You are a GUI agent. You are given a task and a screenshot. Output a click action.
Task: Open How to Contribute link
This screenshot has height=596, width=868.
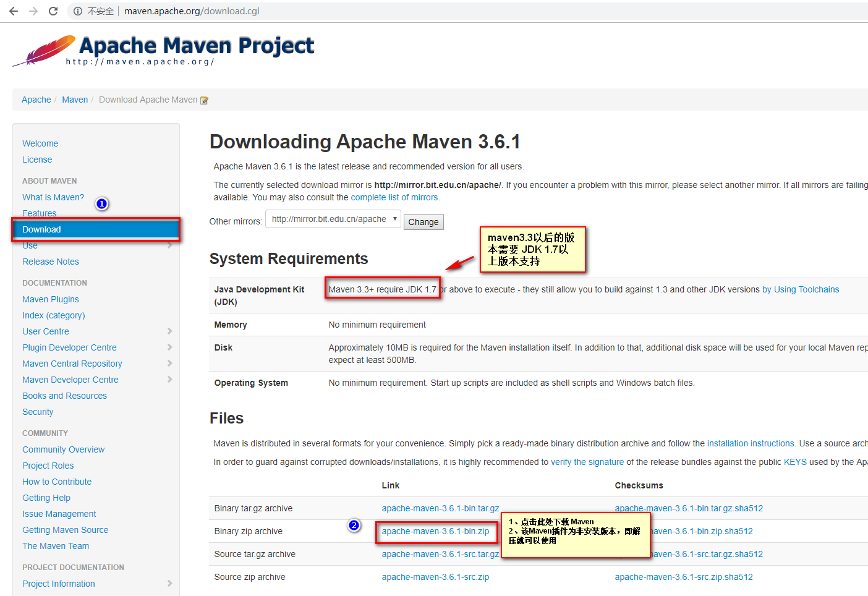57,482
